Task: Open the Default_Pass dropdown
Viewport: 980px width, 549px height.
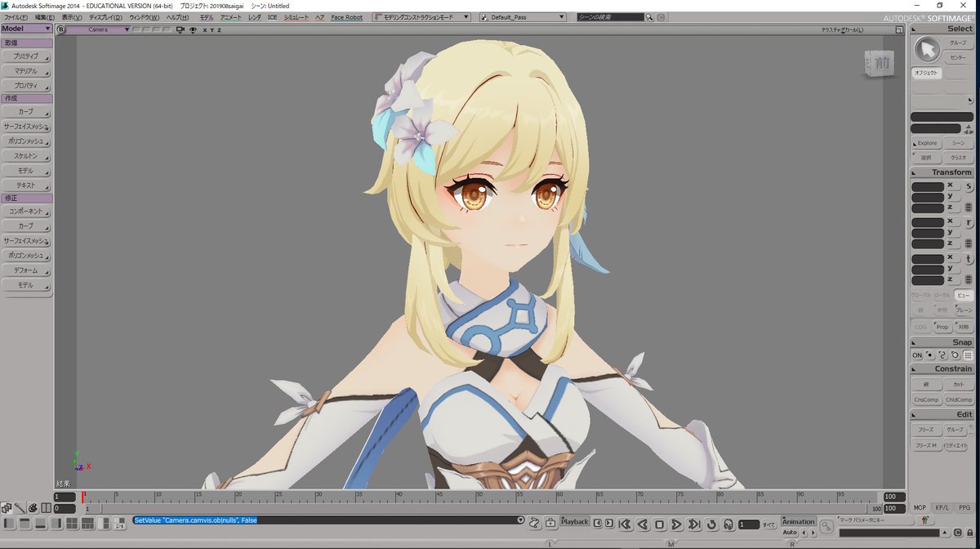Action: coord(524,17)
